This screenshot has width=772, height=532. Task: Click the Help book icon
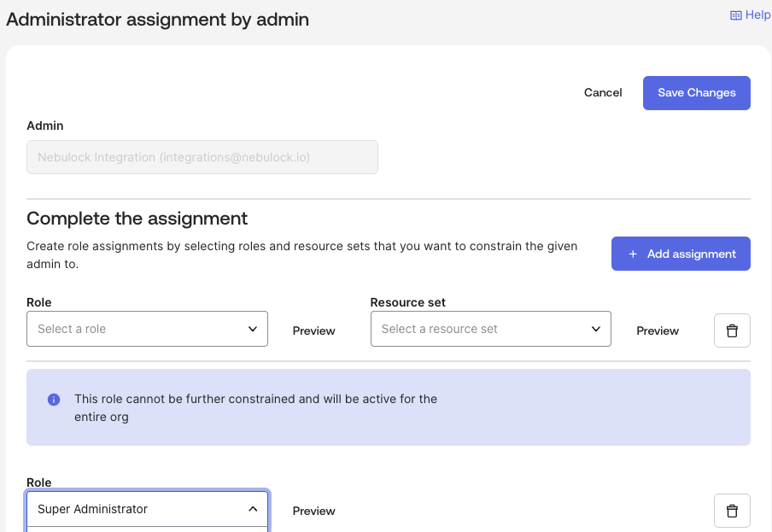click(735, 15)
